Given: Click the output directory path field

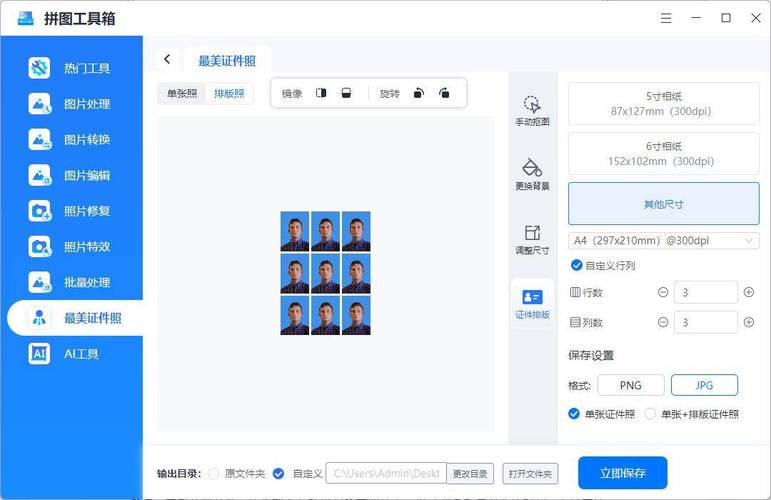Looking at the screenshot, I should pos(385,473).
